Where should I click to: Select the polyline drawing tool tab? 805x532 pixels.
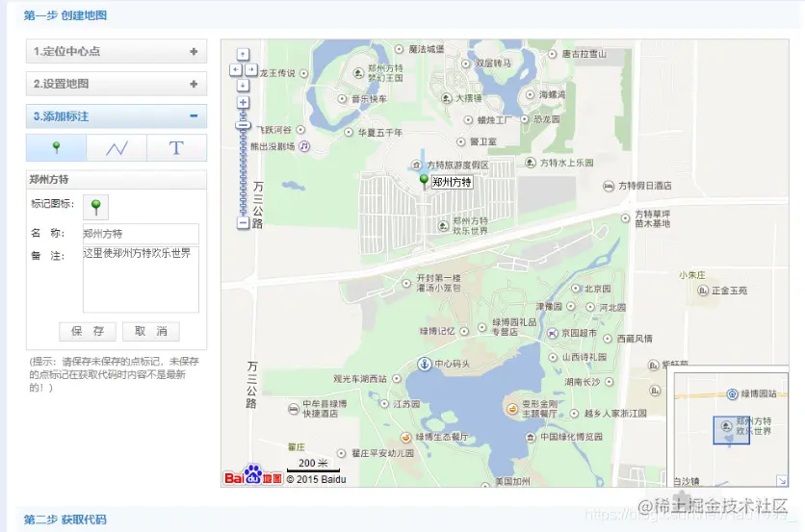[x=117, y=148]
